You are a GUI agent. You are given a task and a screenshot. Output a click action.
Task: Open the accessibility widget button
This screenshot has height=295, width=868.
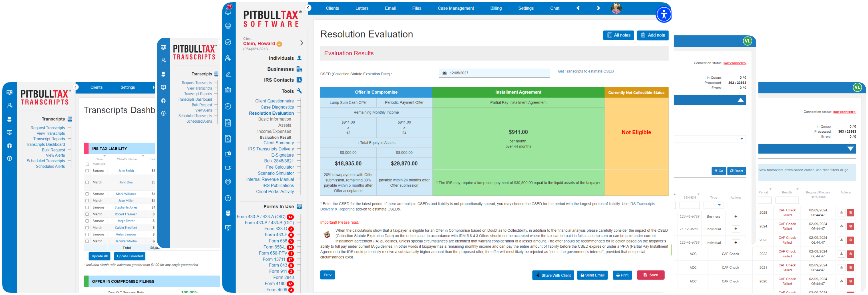point(664,15)
